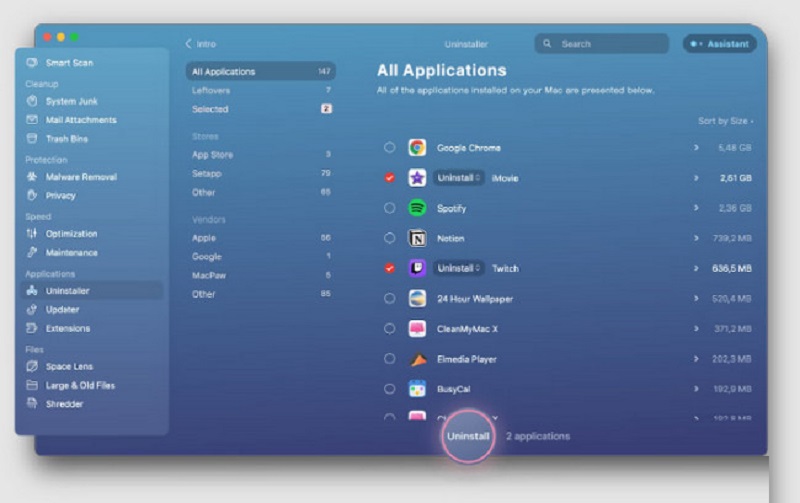Image resolution: width=800 pixels, height=503 pixels.
Task: Click the Google Chrome app icon
Action: (417, 148)
